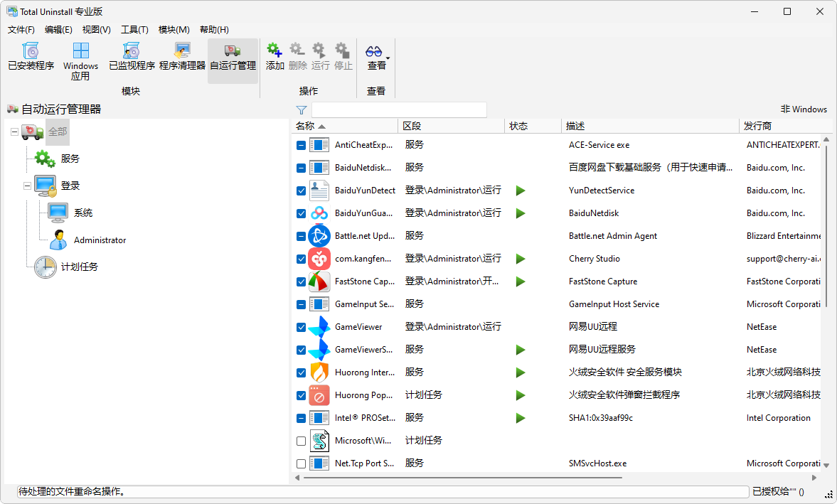Disable the FastStone Cap... startup checkbox
Screen dimensions: 837x504
coord(300,281)
